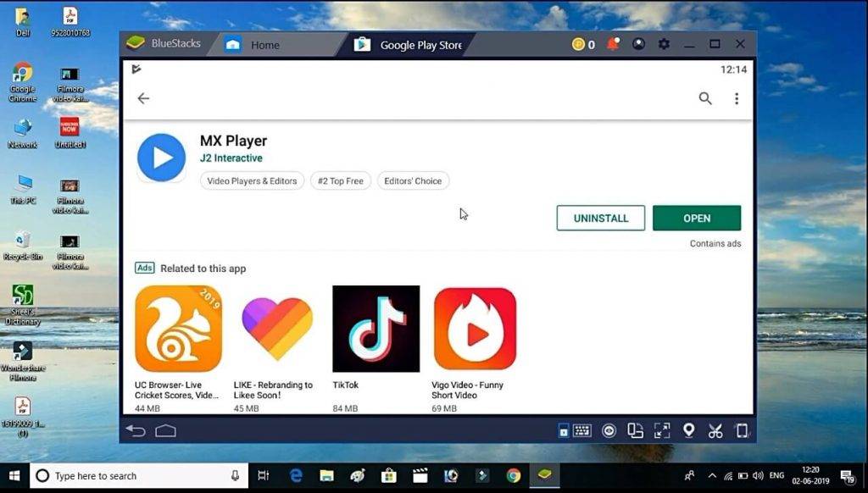Set a mock location with the location icon

689,430
